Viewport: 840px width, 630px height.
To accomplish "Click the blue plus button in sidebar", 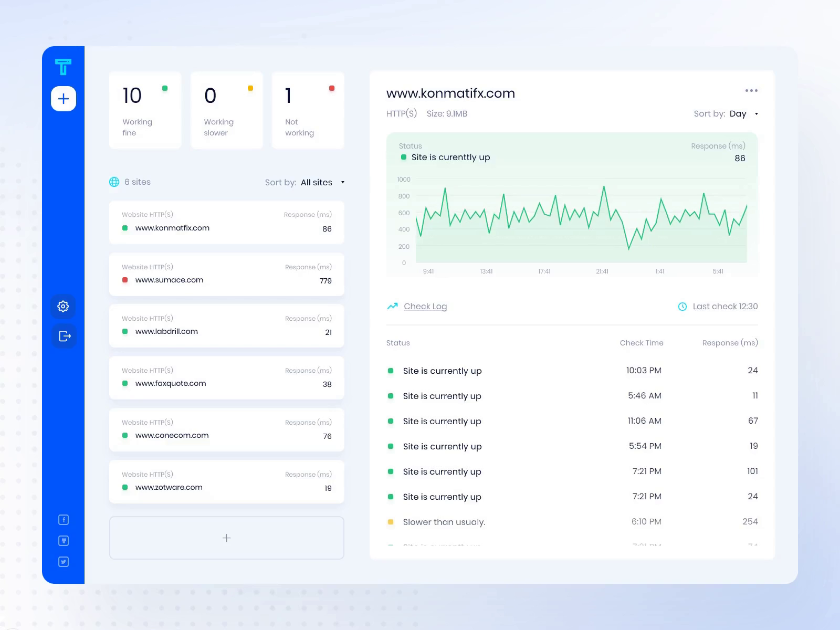I will [x=64, y=99].
